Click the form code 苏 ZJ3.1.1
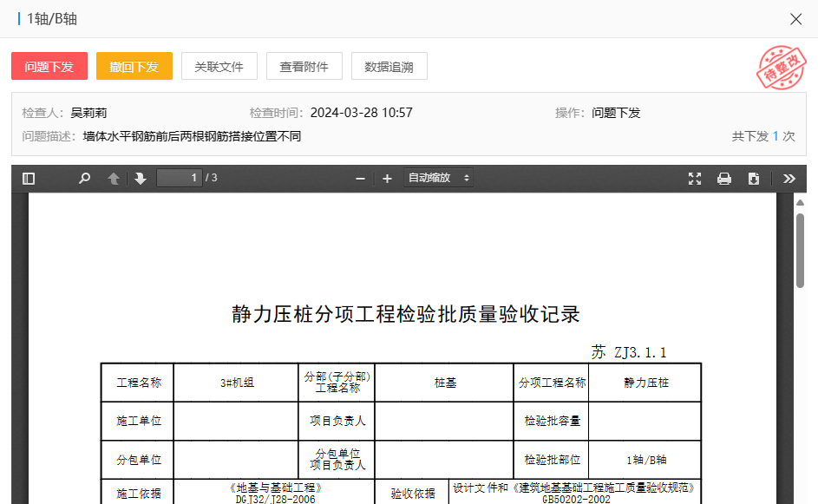 point(629,353)
